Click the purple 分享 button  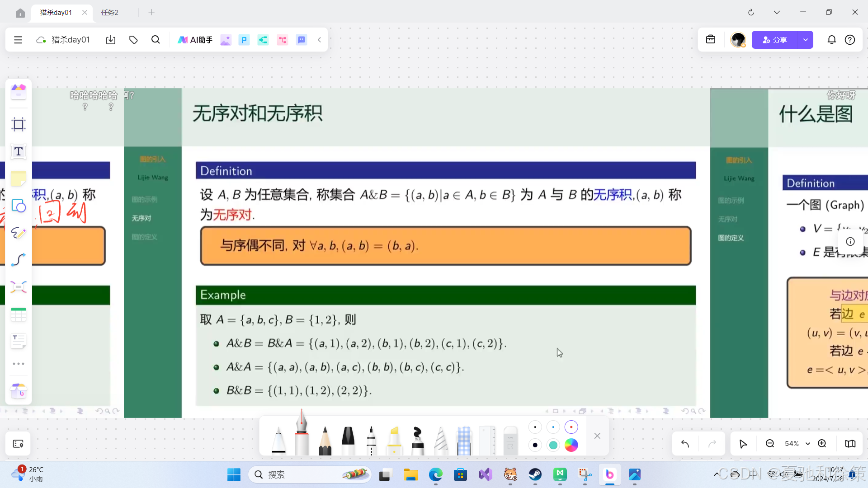[x=775, y=40]
